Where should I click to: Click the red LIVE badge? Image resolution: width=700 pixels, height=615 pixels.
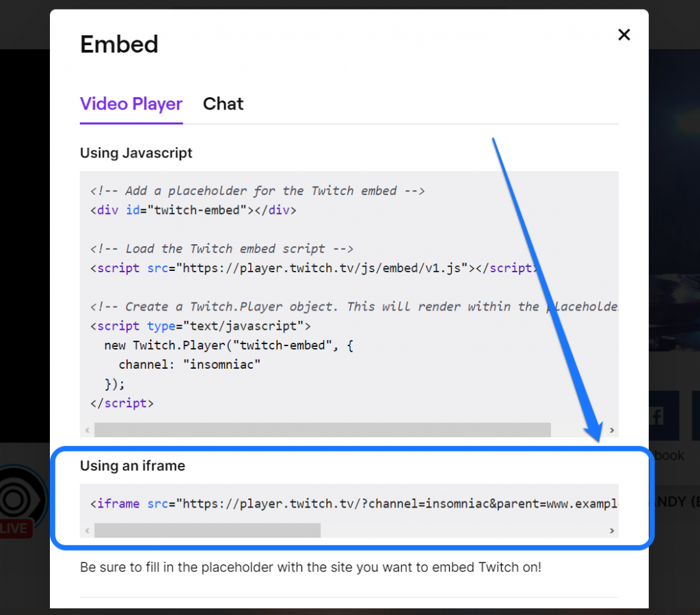tap(15, 529)
